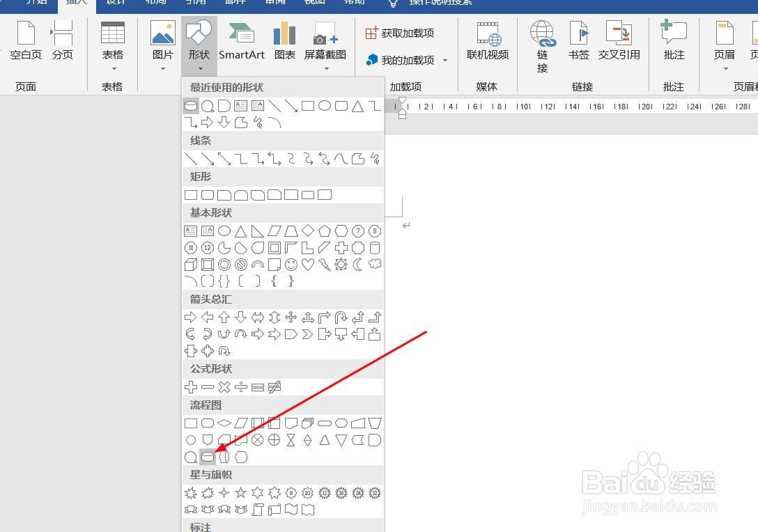Select the circular arrow shape
Image resolution: width=758 pixels, height=532 pixels.
coord(224,351)
